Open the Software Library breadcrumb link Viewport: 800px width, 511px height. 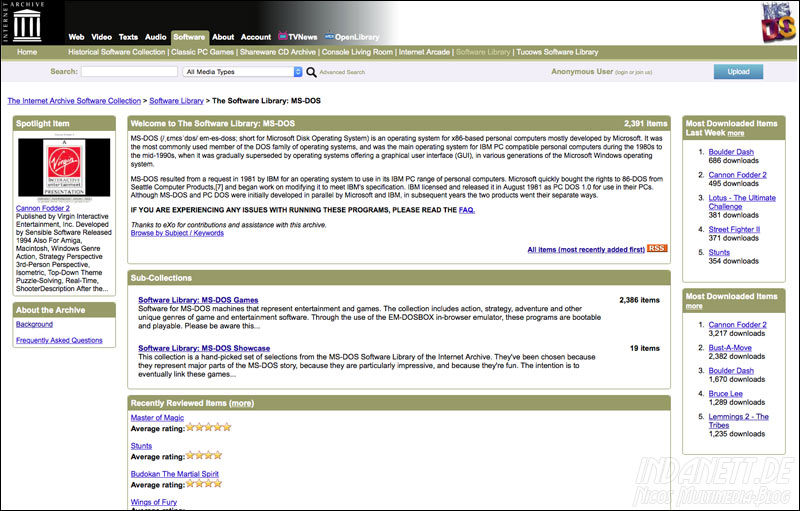coord(176,101)
